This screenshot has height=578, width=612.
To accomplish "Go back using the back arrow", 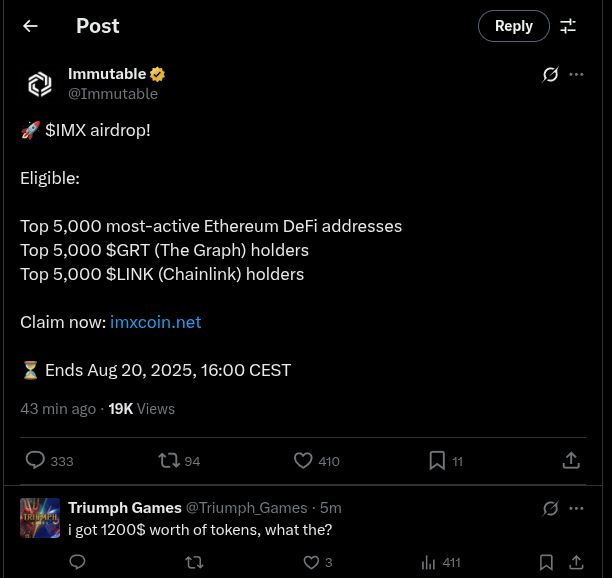I will [30, 26].
